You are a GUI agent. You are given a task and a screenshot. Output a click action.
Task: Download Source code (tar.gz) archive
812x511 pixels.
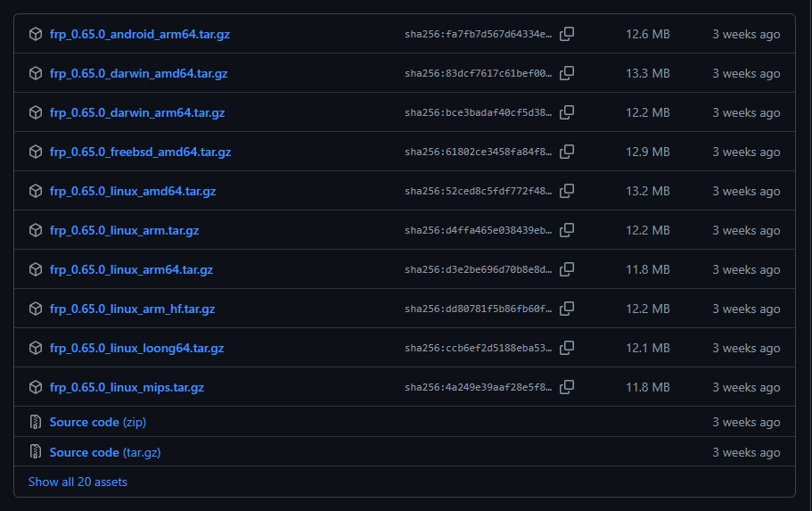104,452
